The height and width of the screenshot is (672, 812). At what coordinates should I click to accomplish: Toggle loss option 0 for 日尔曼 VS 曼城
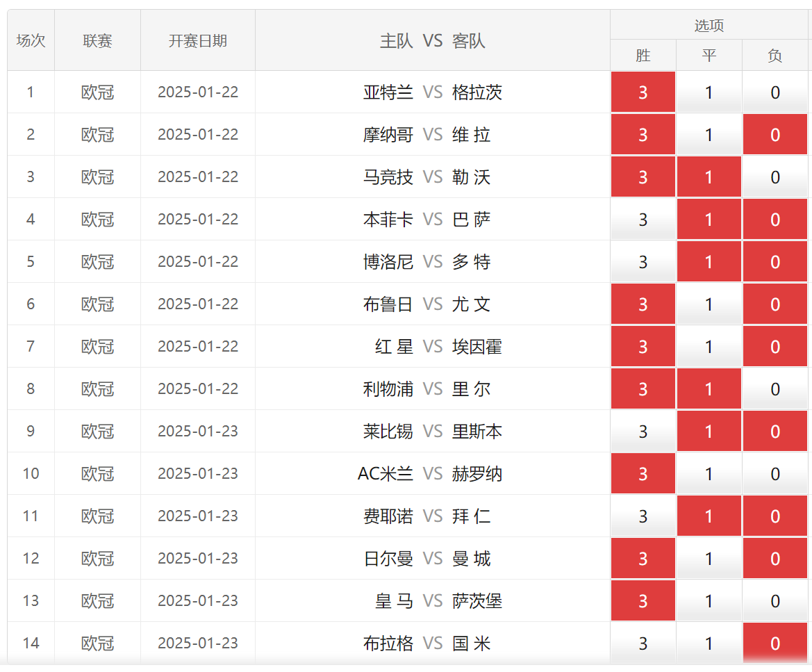774,559
